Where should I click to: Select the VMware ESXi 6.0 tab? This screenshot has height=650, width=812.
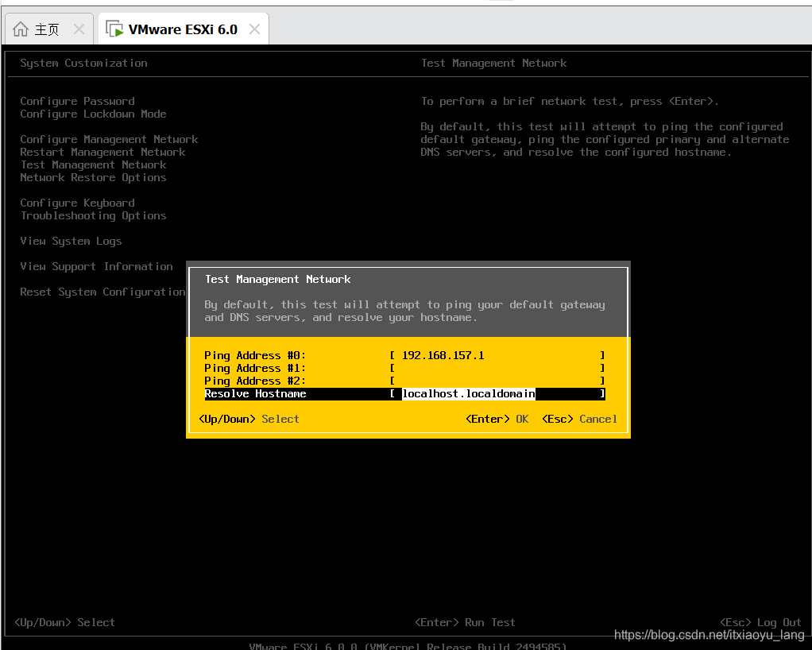(184, 29)
